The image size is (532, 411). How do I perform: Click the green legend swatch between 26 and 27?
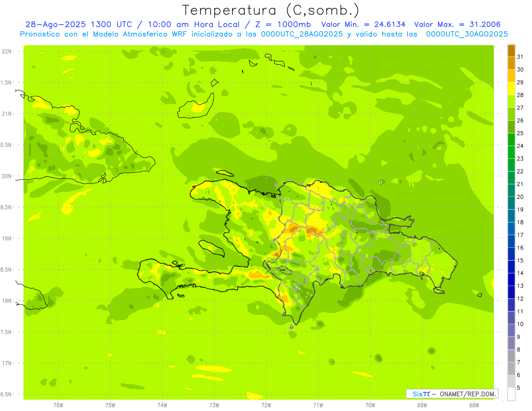click(511, 114)
